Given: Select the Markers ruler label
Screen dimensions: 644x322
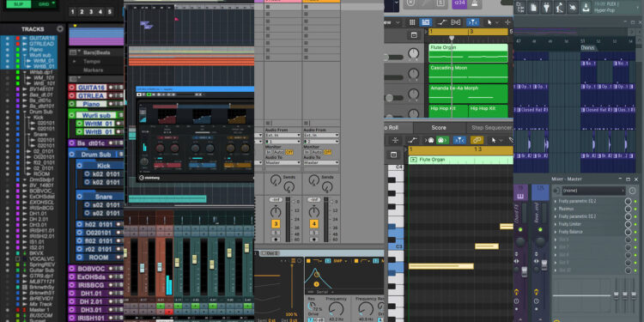Looking at the screenshot, I should [94, 70].
